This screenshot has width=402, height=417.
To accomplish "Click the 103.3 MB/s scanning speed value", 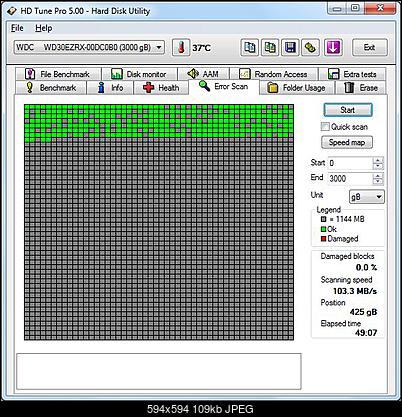I will point(355,291).
